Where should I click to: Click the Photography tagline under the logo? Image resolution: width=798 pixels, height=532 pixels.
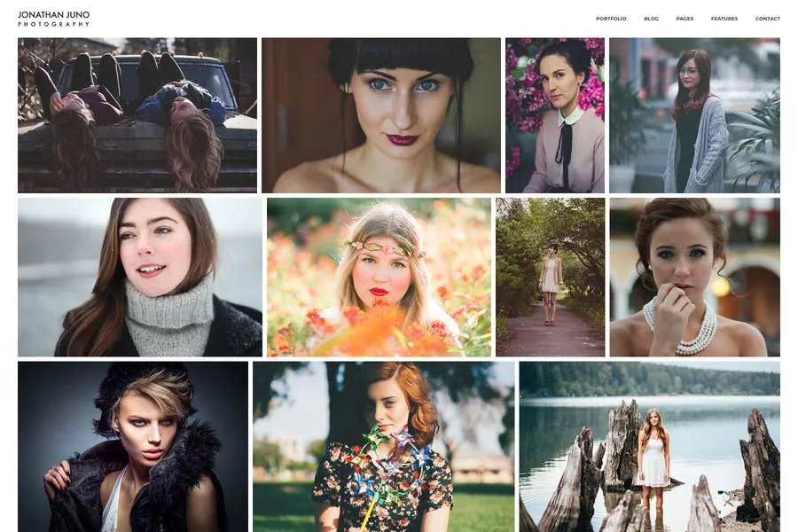53,24
